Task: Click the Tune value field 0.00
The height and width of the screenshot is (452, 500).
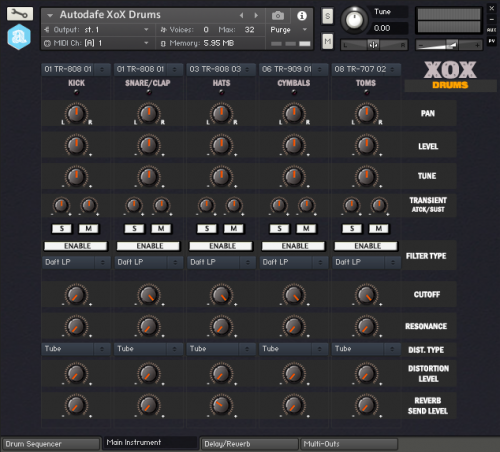Action: coord(389,28)
